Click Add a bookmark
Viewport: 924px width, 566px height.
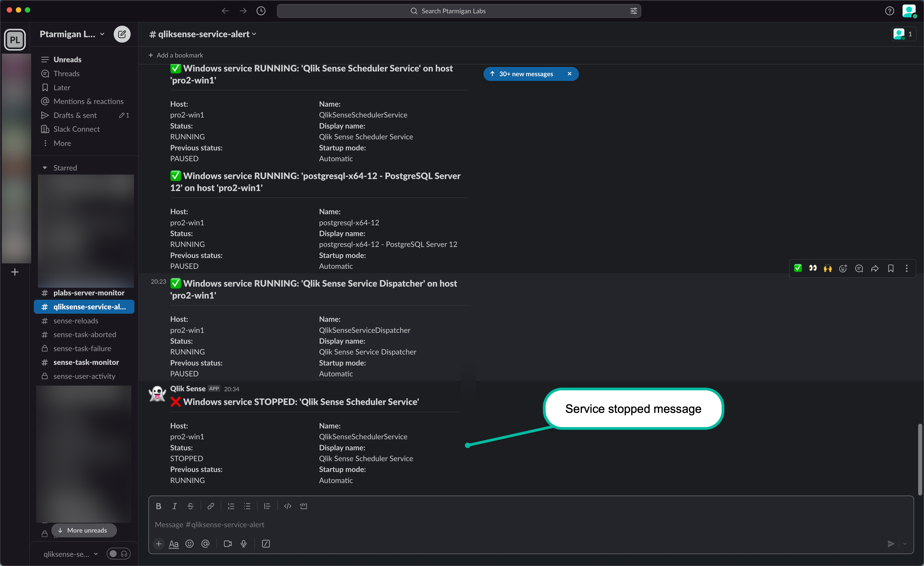[176, 55]
